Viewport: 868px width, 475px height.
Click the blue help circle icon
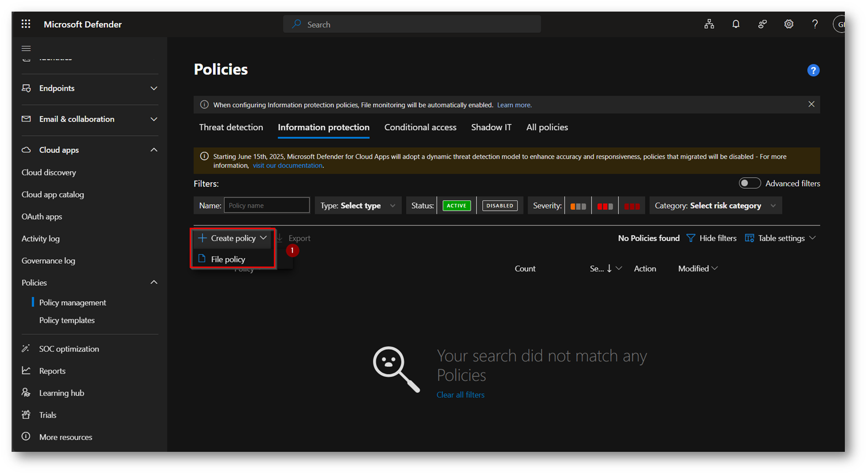point(813,71)
